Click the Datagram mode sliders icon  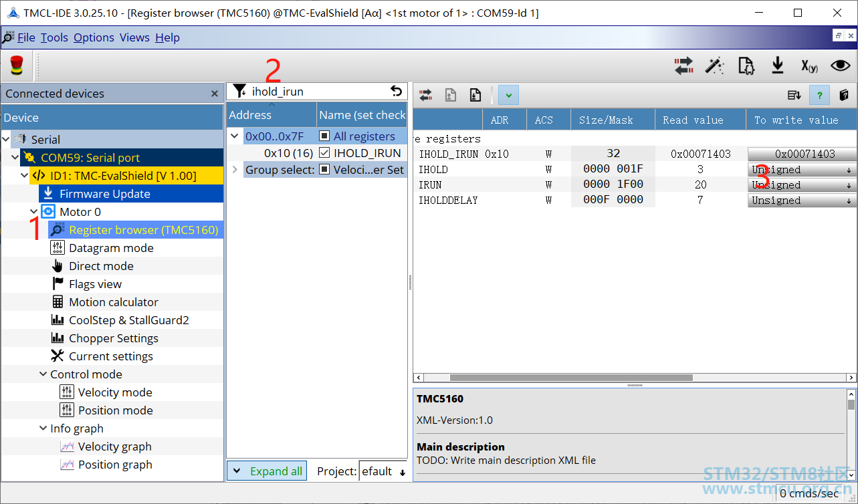58,248
